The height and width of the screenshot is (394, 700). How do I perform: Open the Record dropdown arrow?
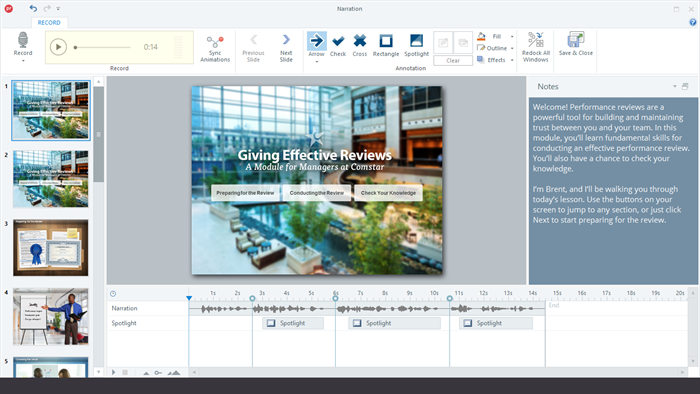point(23,61)
